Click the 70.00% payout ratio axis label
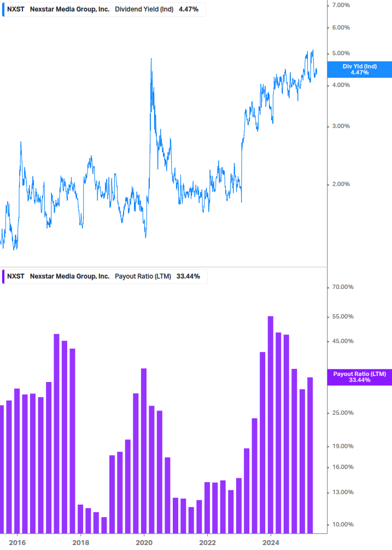Screen dimensions: 392x550 pyautogui.click(x=343, y=287)
